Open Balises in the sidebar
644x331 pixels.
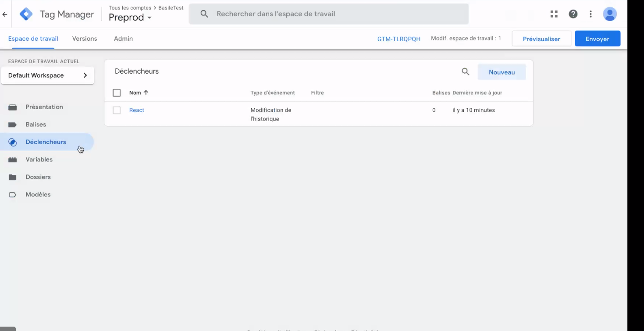click(36, 125)
